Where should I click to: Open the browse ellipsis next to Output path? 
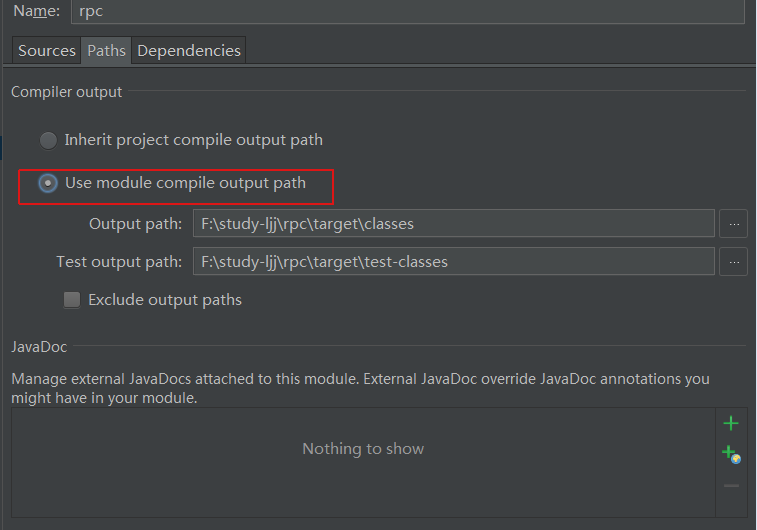[734, 223]
